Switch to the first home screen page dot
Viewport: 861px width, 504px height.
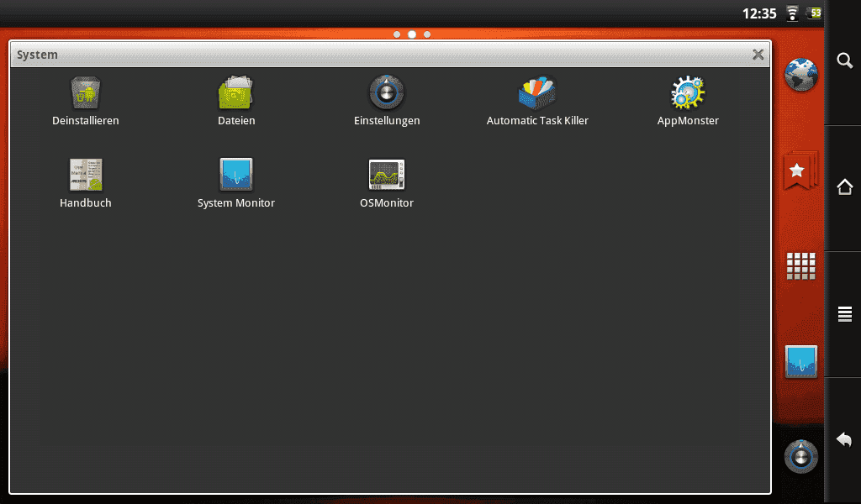point(397,34)
